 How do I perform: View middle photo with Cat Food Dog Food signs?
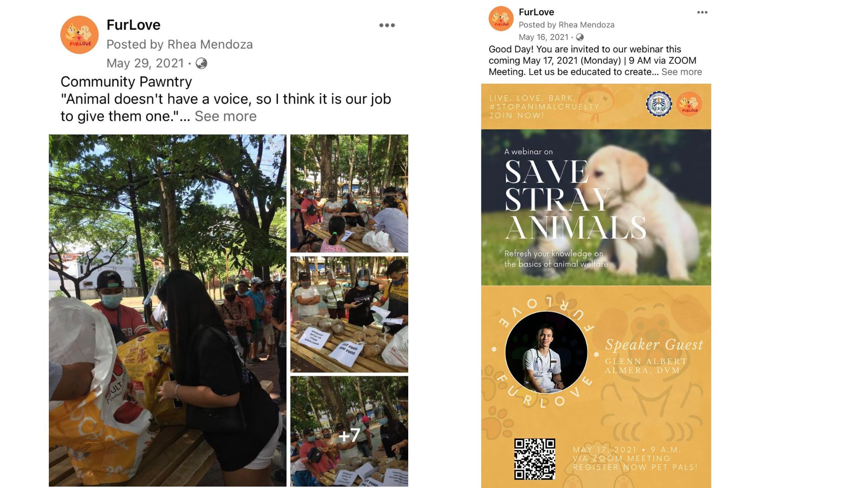(x=349, y=314)
